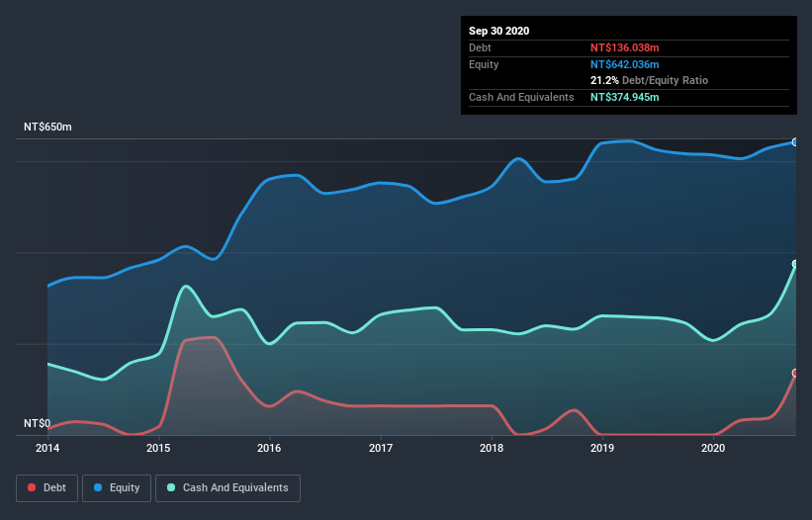Click the 2015 x-axis label

(x=158, y=448)
